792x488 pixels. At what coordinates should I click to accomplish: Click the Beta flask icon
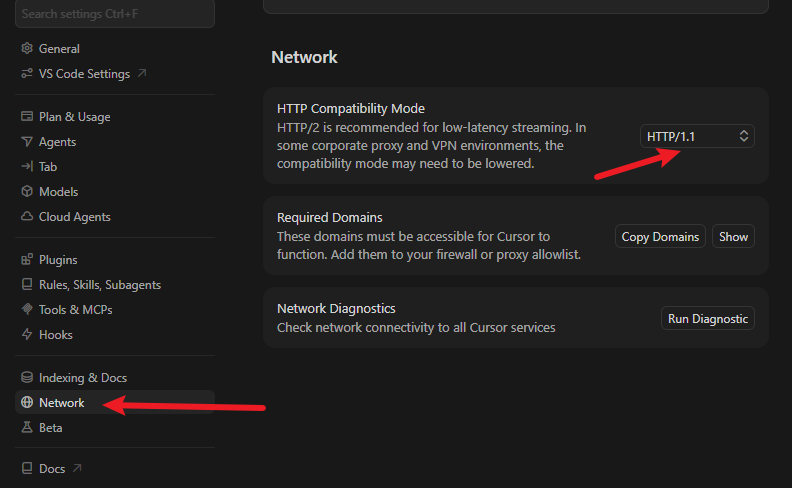(x=27, y=427)
